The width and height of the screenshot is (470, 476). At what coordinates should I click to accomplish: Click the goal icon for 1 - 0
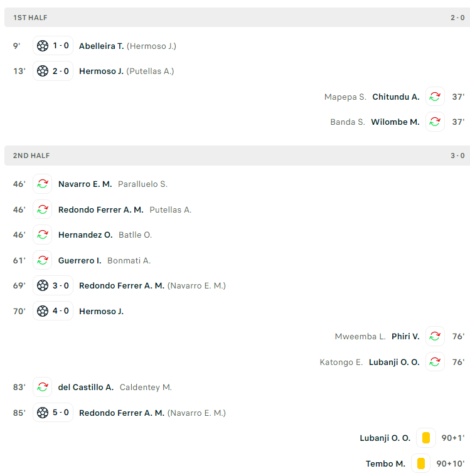point(43,46)
